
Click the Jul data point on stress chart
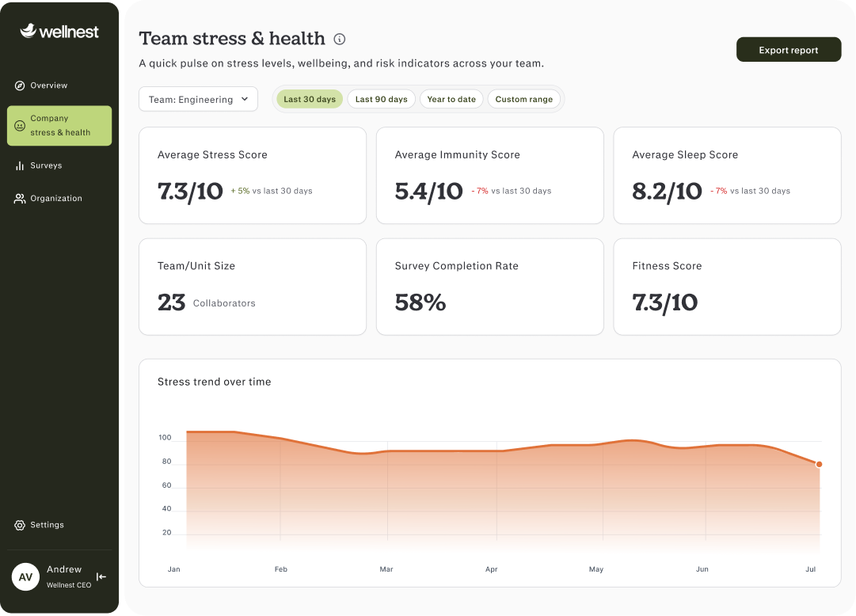click(819, 464)
